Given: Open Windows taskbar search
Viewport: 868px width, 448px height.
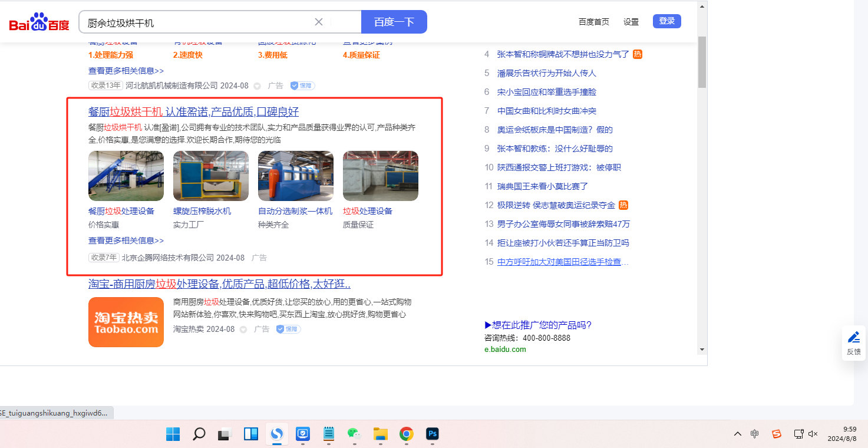Looking at the screenshot, I should (x=199, y=434).
